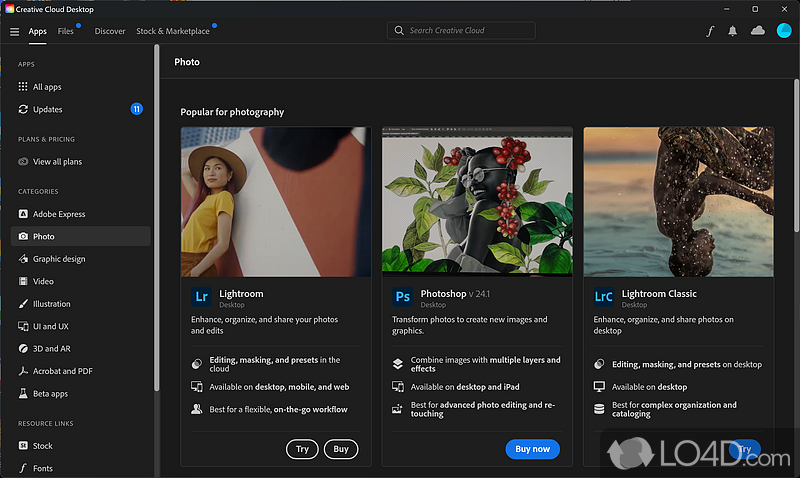Switch to the Apps tab
This screenshot has height=478, width=800.
pos(37,31)
